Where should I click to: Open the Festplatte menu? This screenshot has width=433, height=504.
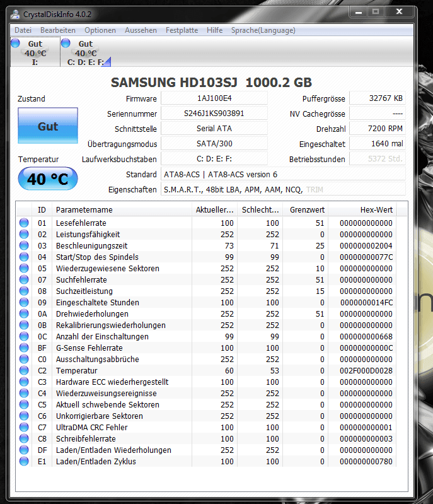[x=182, y=30]
